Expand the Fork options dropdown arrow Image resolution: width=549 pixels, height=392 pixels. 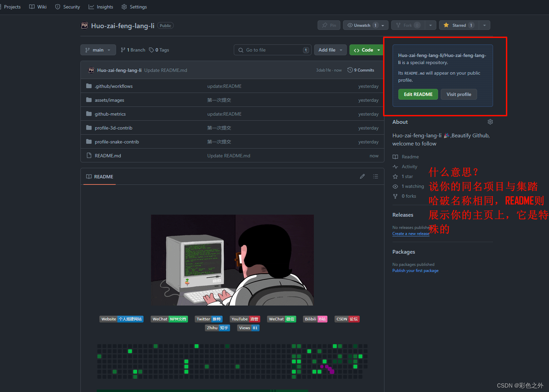click(431, 25)
